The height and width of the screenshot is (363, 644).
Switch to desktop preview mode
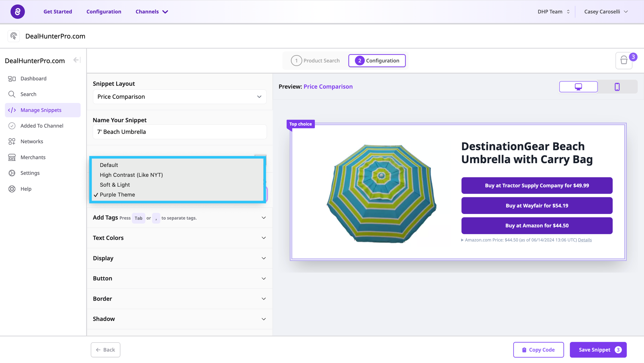578,87
